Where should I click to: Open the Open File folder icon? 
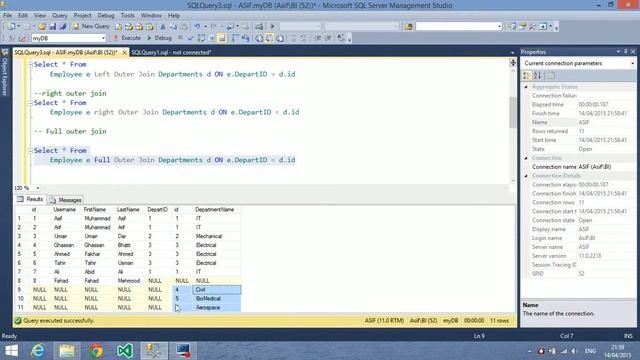pyautogui.click(x=42, y=27)
